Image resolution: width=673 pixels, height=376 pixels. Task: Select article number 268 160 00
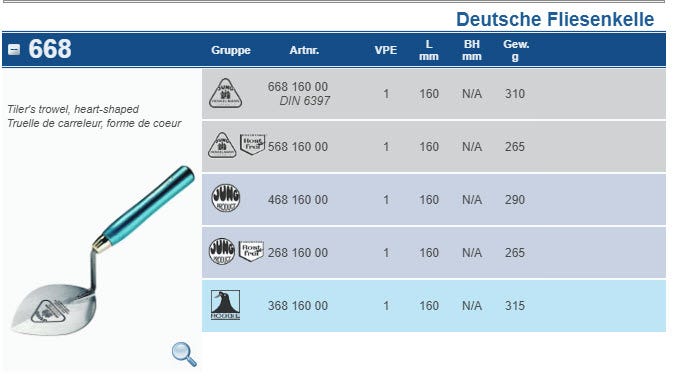[x=298, y=253]
